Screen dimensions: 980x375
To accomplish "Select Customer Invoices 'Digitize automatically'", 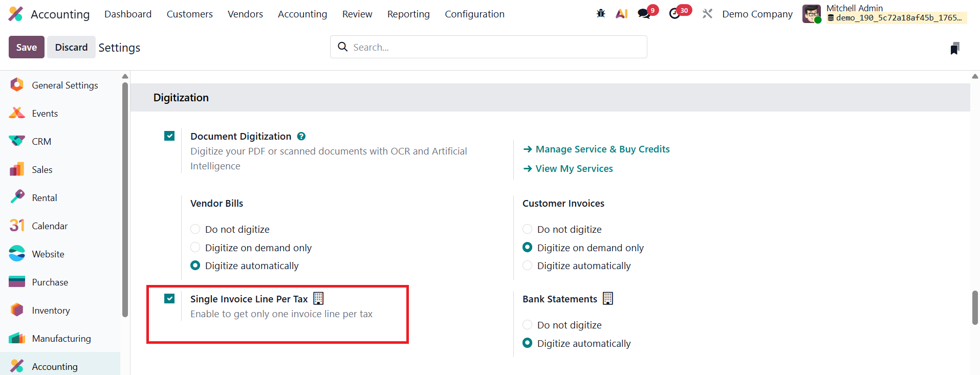I will click(x=527, y=266).
